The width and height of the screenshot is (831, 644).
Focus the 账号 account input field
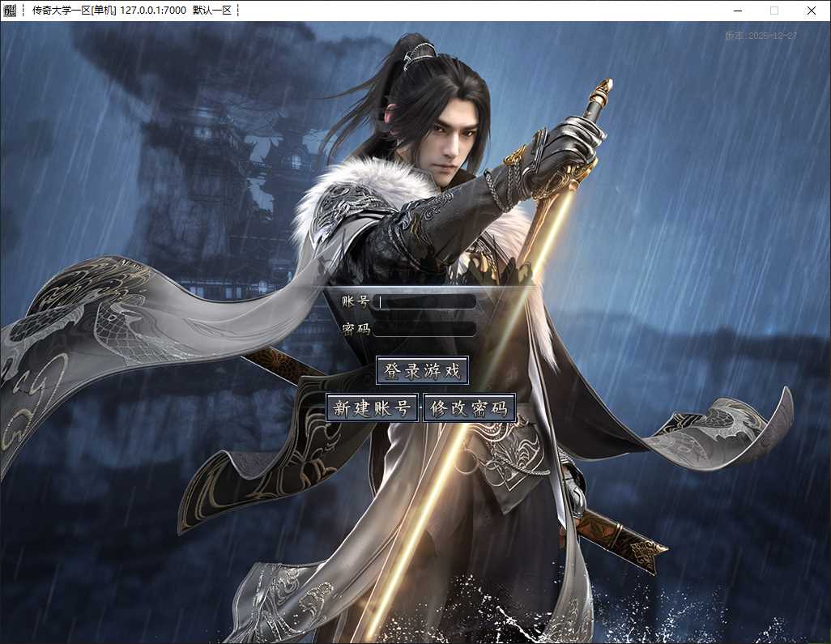[x=425, y=302]
